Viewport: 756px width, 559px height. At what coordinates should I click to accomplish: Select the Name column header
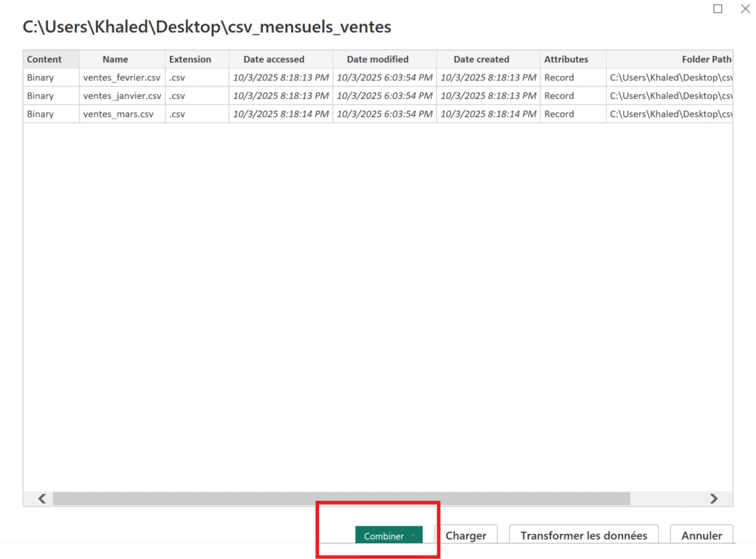pyautogui.click(x=115, y=59)
